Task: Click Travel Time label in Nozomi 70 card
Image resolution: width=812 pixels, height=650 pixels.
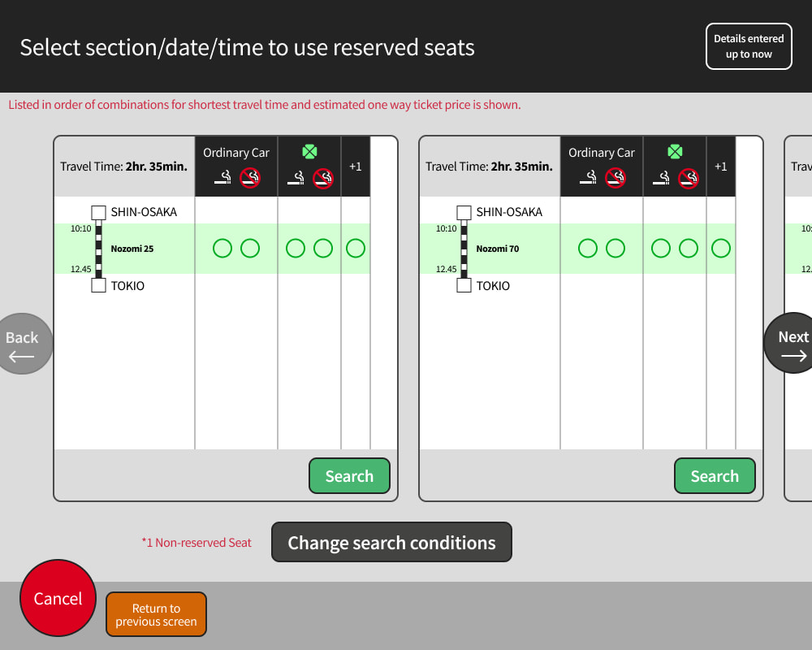Action: pos(489,167)
